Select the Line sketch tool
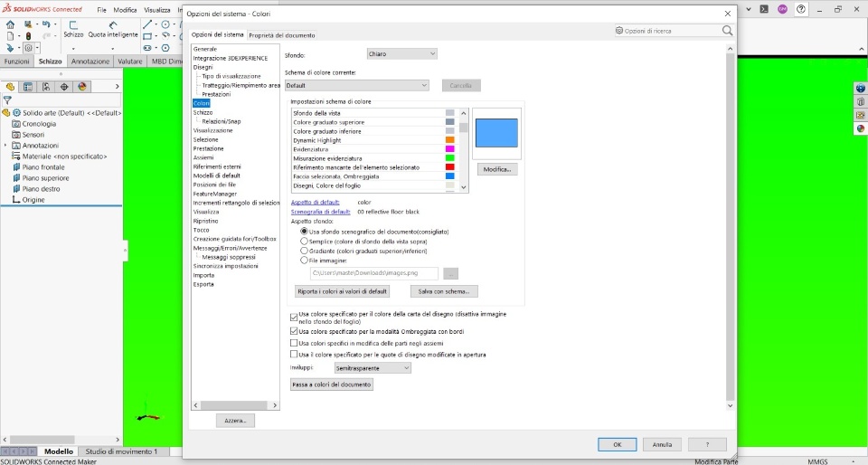The width and height of the screenshot is (868, 465). pyautogui.click(x=147, y=24)
